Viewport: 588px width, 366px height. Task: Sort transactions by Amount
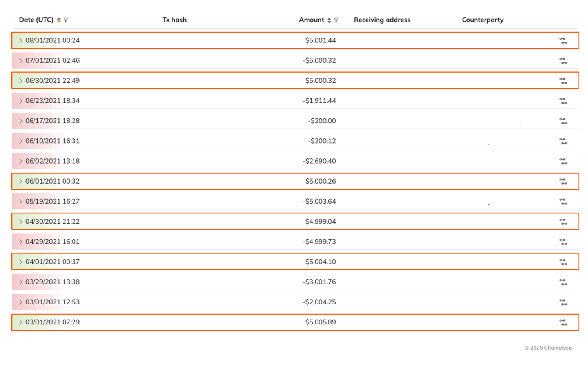(329, 20)
